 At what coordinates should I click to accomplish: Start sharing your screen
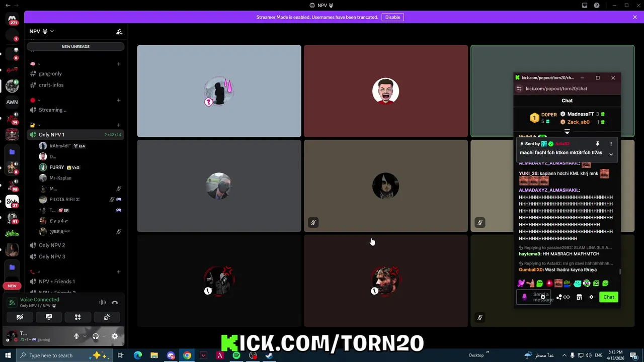pos(49,317)
